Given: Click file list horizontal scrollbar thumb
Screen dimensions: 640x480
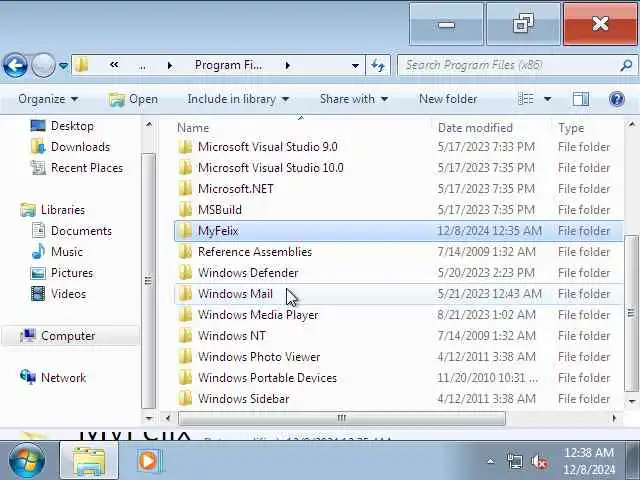Looking at the screenshot, I should (342, 418).
